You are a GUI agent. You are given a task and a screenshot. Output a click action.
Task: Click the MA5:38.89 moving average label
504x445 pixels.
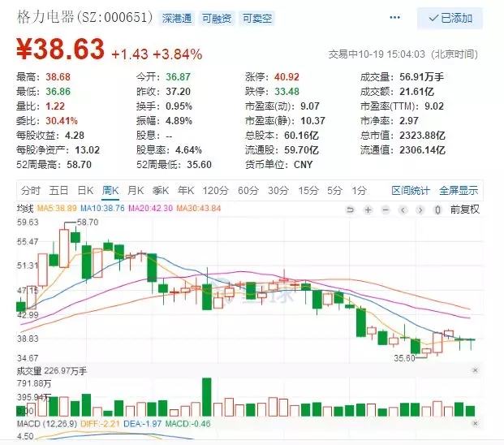coord(57,208)
